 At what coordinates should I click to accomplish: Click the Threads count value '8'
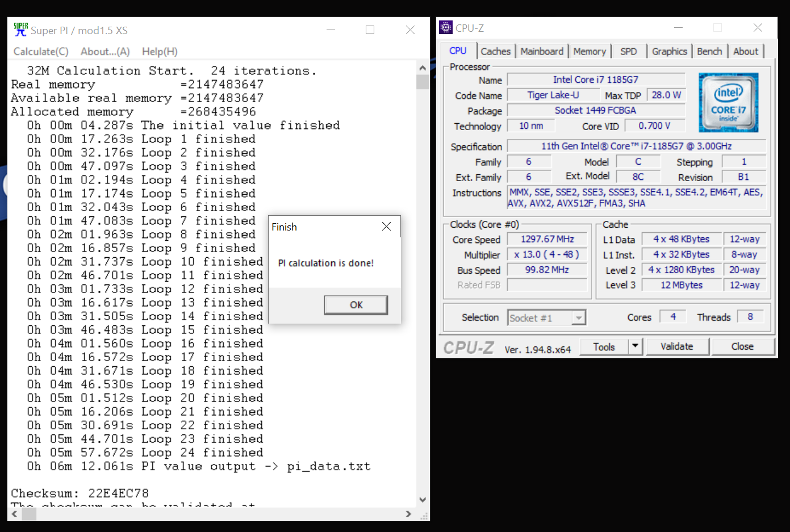click(x=750, y=317)
